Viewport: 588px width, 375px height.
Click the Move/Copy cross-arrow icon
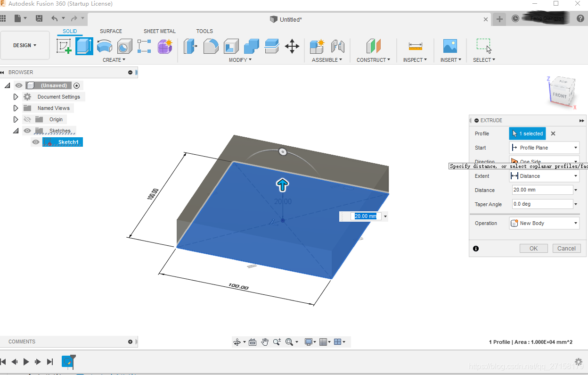click(x=292, y=46)
